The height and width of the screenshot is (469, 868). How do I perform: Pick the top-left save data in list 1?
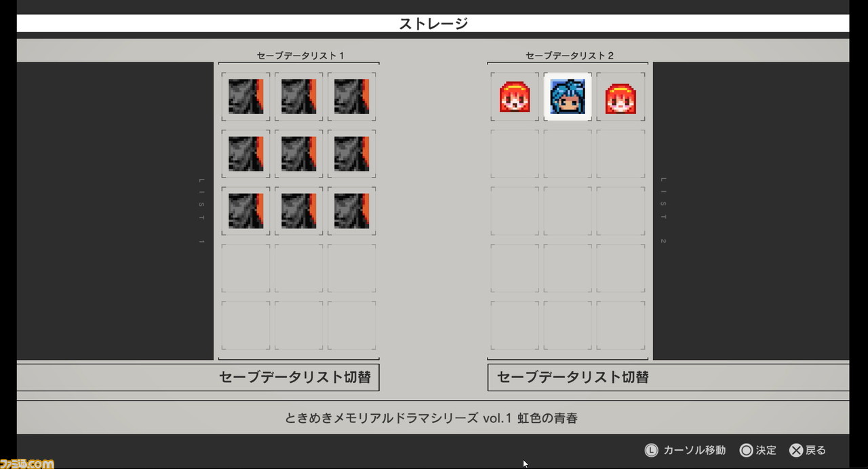point(245,97)
